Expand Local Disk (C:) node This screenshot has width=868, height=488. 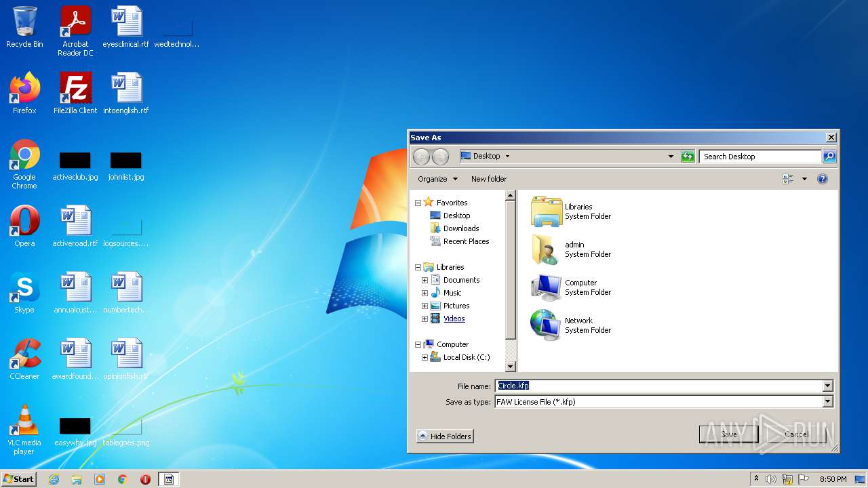tap(425, 357)
